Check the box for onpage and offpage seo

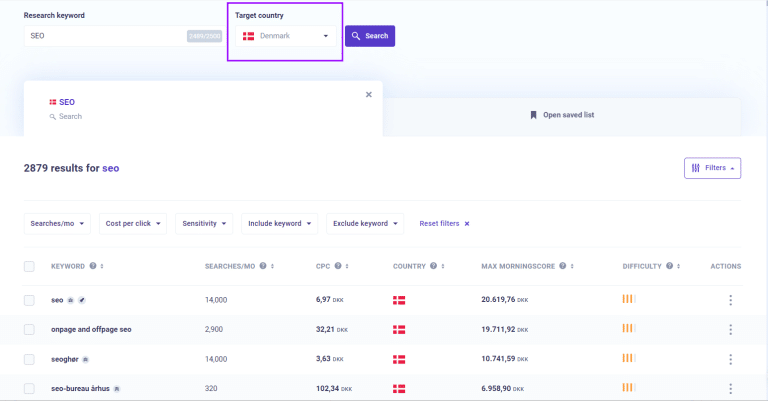coord(29,330)
